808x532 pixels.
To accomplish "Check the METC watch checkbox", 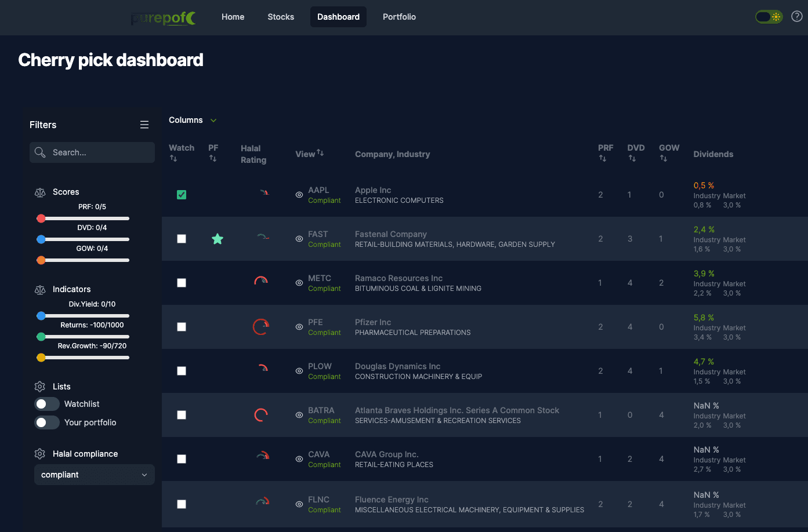I will coord(182,283).
